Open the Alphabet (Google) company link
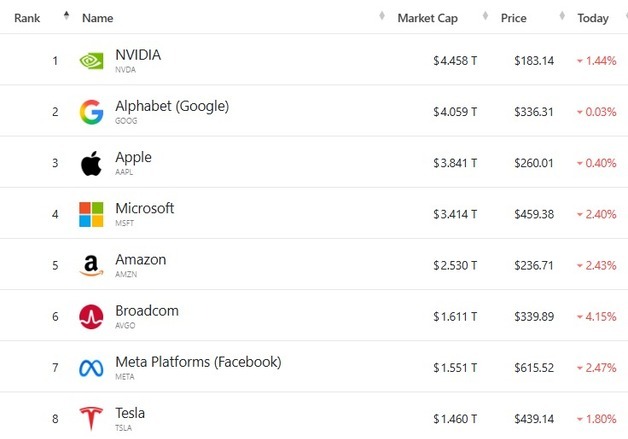Viewport: 628px width, 439px height. click(x=172, y=106)
